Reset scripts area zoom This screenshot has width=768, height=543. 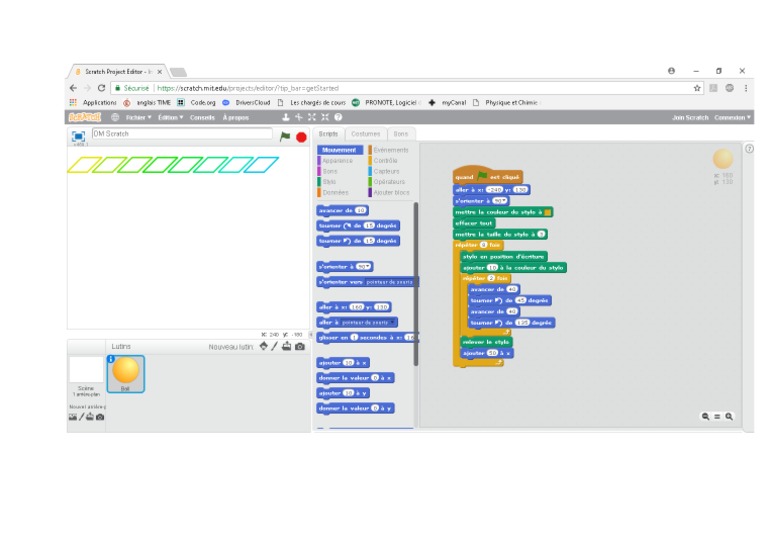coord(717,416)
